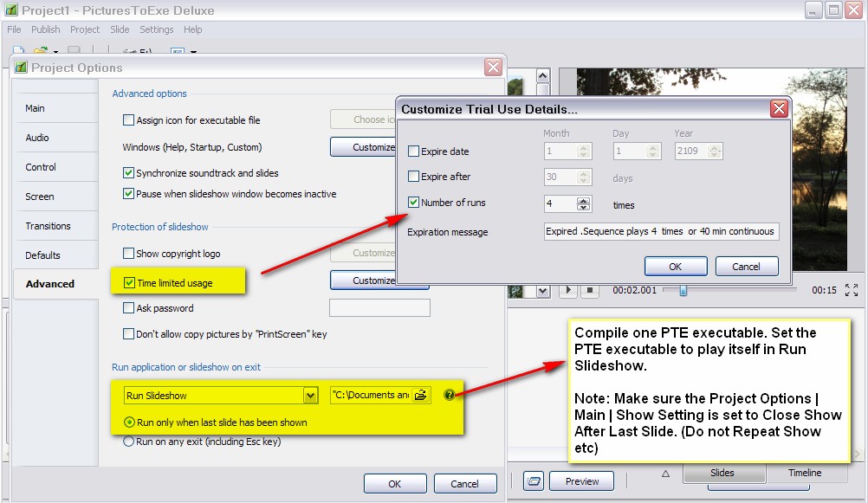Open the Help menu
Viewport: 868px width, 503px height.
coord(192,29)
